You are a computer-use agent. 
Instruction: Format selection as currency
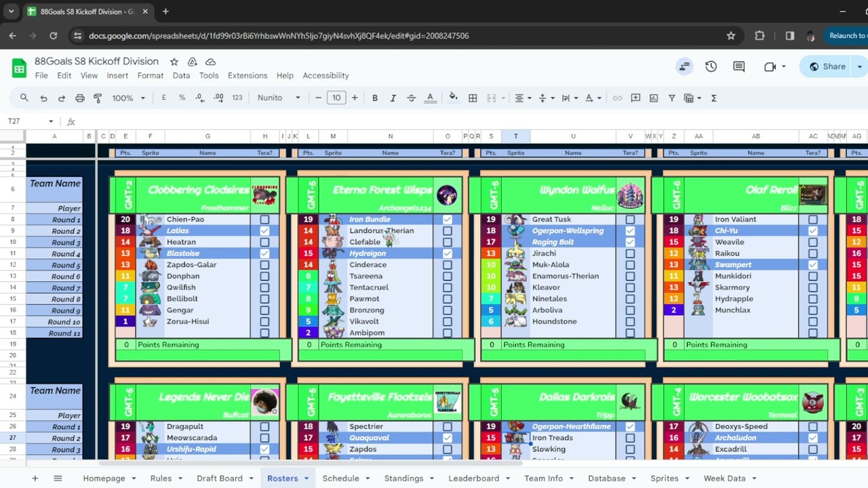pos(163,98)
